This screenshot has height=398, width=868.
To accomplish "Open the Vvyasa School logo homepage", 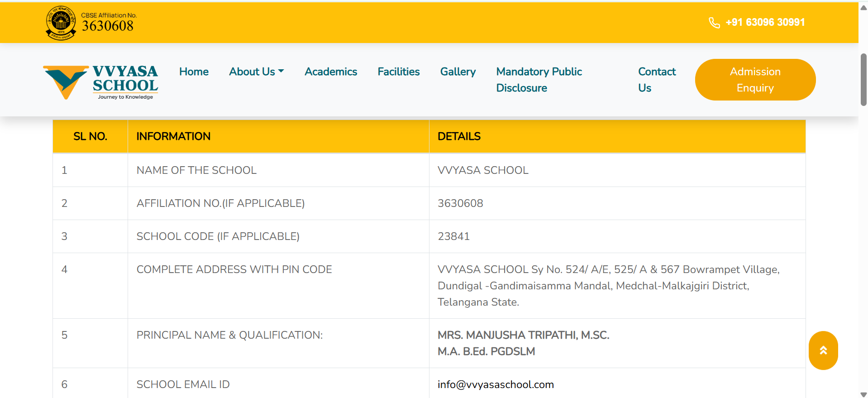I will [x=100, y=82].
